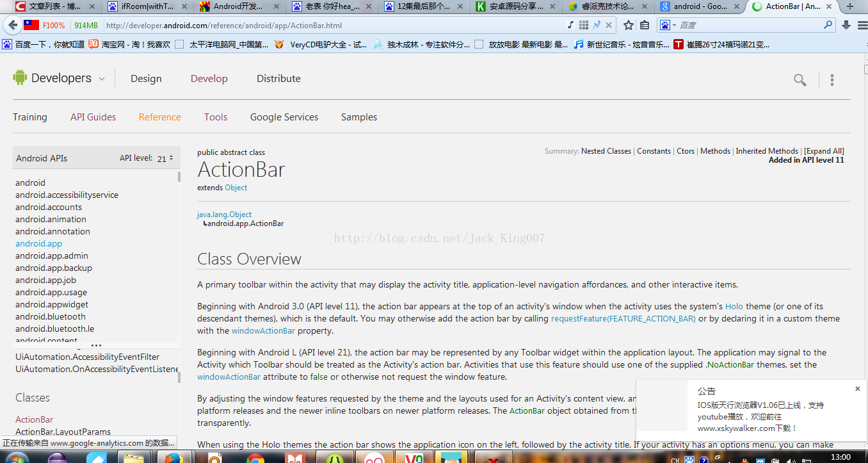Screen dimensions: 868x463
Task: Open the 崔腾26寸 bookmark with T icon
Action: click(721, 45)
